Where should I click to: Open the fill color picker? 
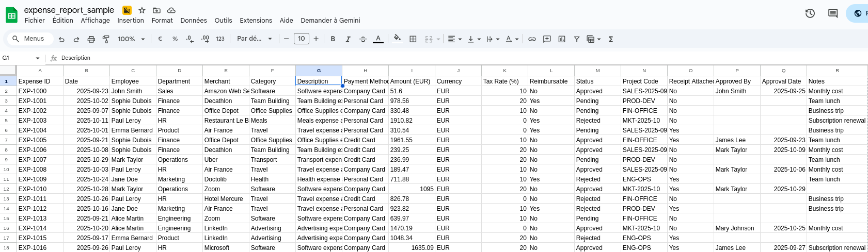[x=397, y=39]
